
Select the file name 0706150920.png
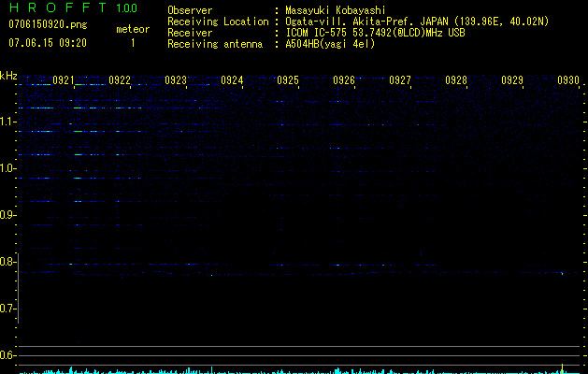pyautogui.click(x=48, y=24)
